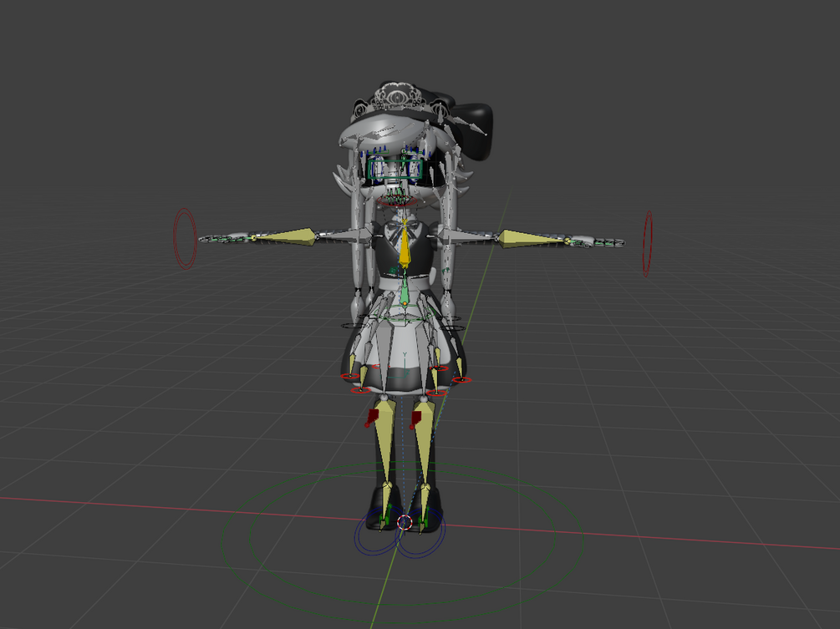Select the yellow shin bone of the left-side leg
Image resolution: width=840 pixels, height=629 pixels.
click(384, 442)
